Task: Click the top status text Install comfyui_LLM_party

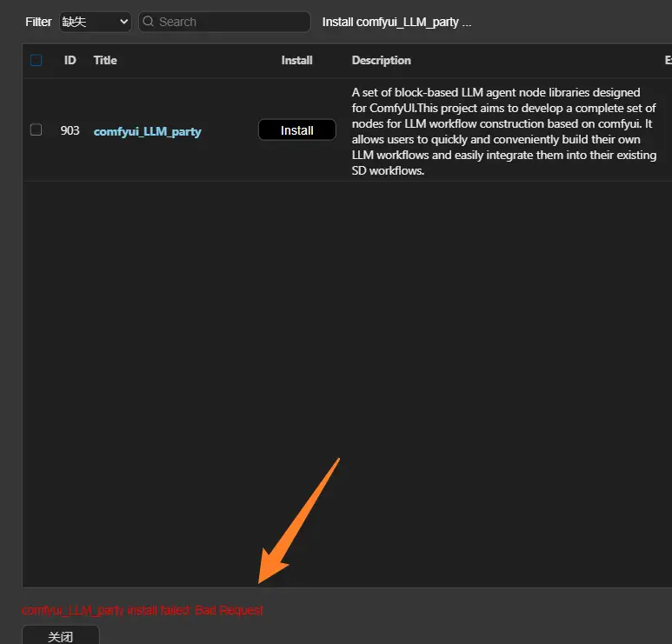Action: (x=396, y=22)
